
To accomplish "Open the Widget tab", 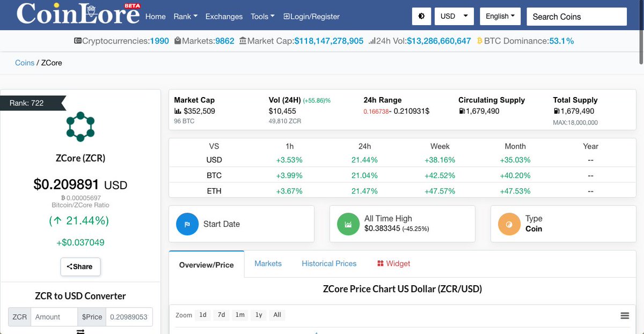I will pyautogui.click(x=393, y=263).
